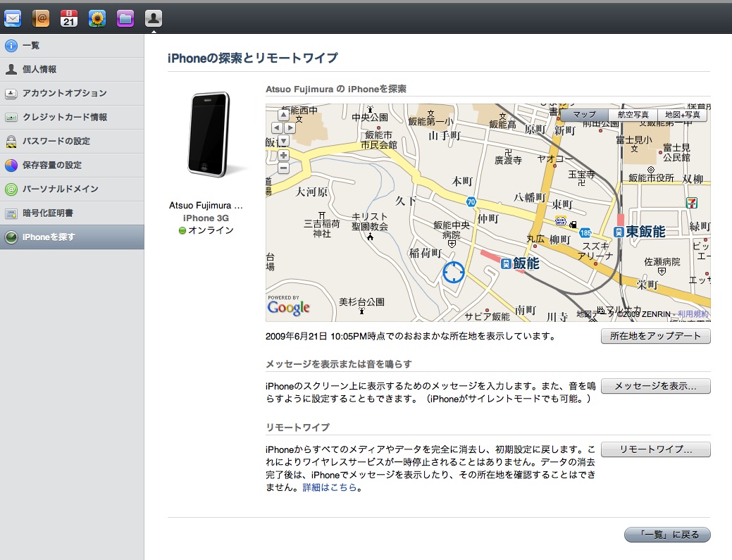Viewport: 732px width, 560px height.
Task: Open the Contacts address book icon
Action: [x=41, y=18]
